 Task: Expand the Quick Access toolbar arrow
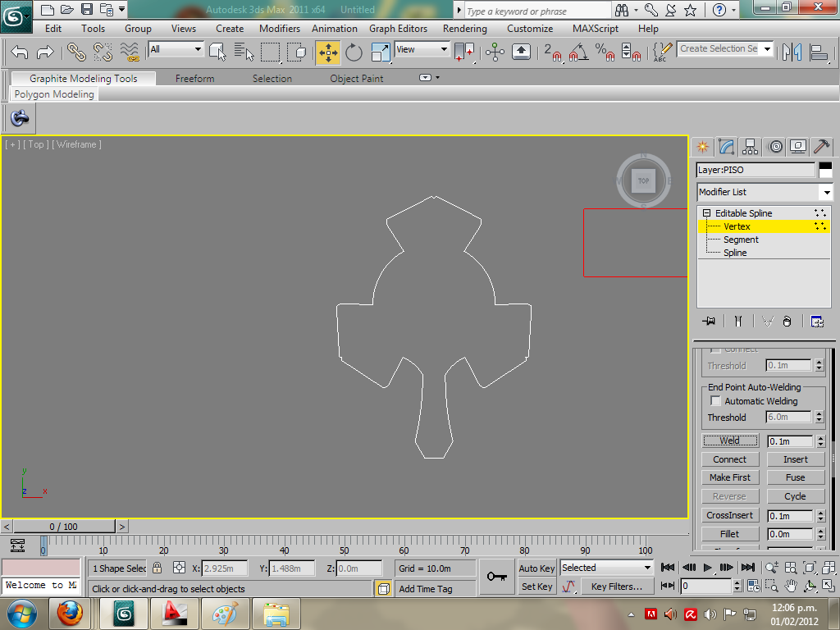(x=122, y=9)
